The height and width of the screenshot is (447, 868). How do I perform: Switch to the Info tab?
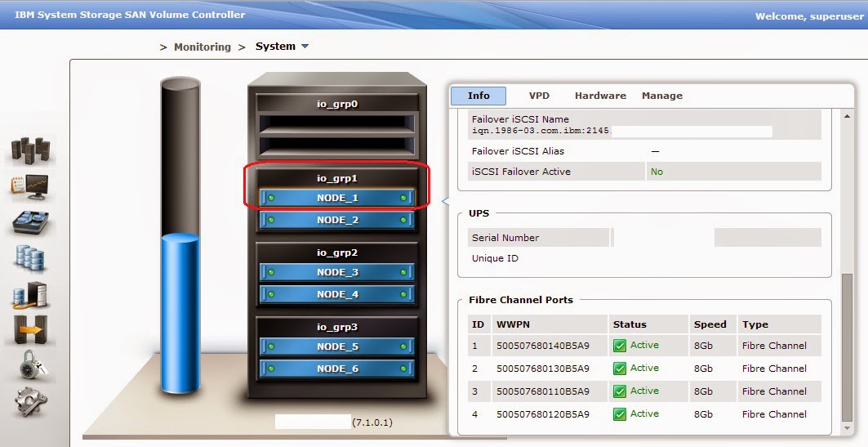[x=479, y=96]
